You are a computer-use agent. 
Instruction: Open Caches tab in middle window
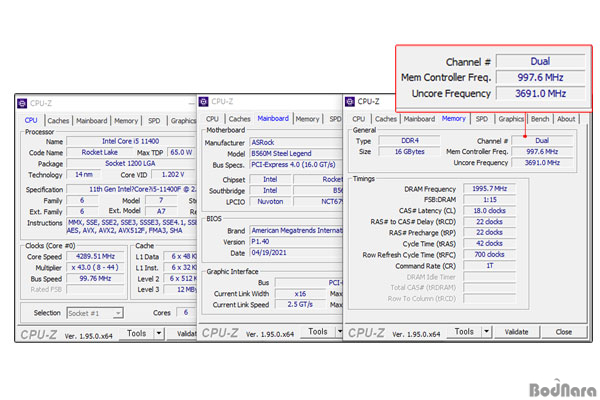[240, 119]
